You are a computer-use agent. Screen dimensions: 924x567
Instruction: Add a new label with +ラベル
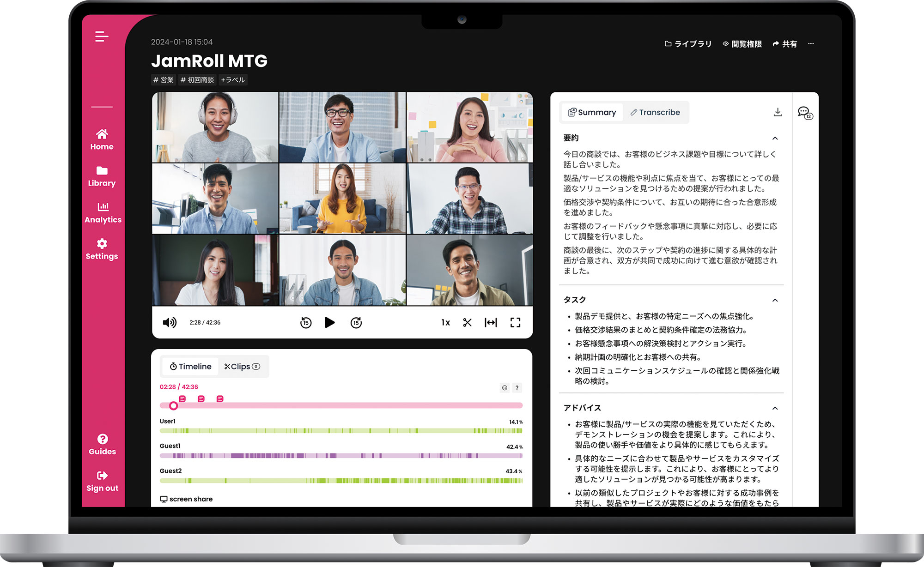[x=233, y=79]
